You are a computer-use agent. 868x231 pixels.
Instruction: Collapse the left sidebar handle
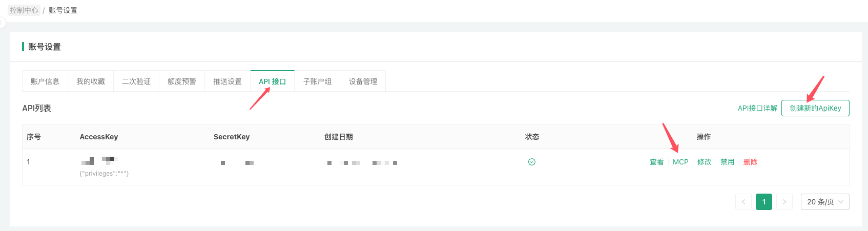(2, 23)
